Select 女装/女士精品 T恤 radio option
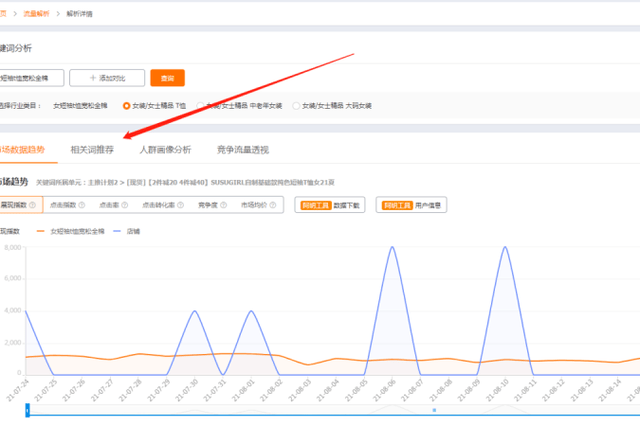 [126, 105]
